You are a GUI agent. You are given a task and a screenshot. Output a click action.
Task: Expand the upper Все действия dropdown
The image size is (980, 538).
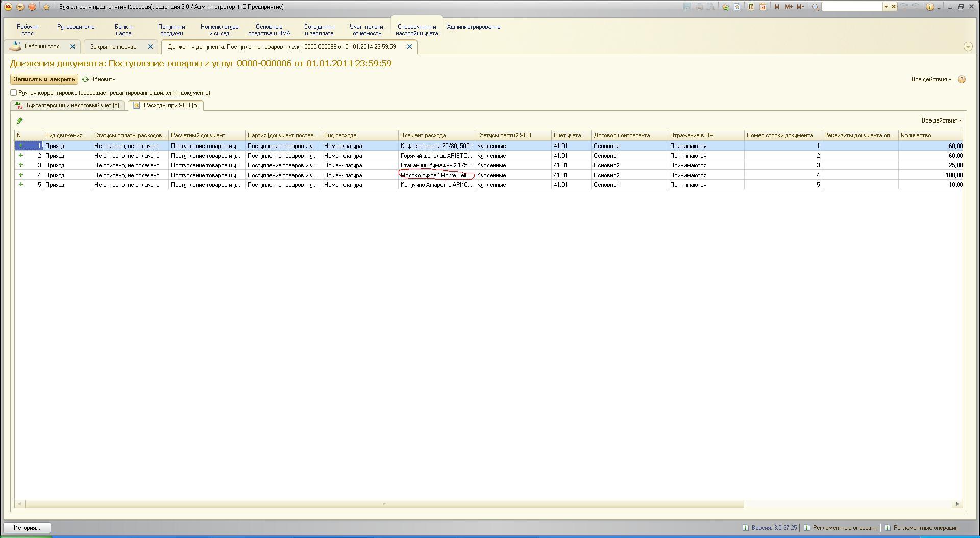click(x=931, y=79)
